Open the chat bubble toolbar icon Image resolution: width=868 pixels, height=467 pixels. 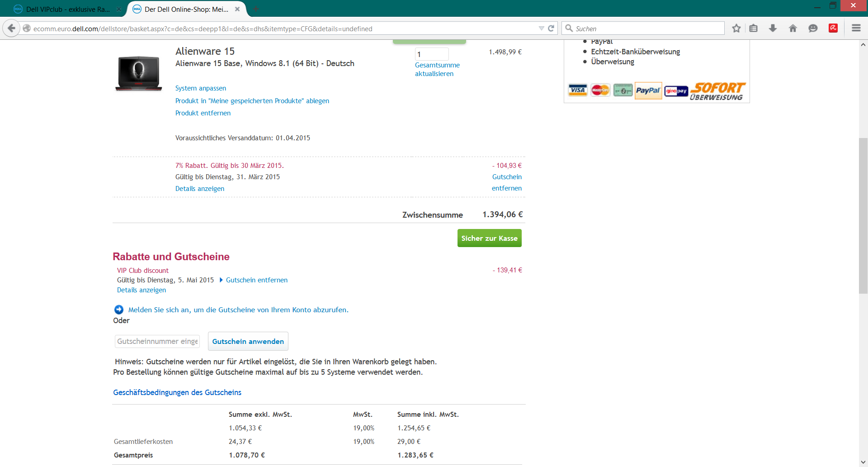tap(813, 28)
